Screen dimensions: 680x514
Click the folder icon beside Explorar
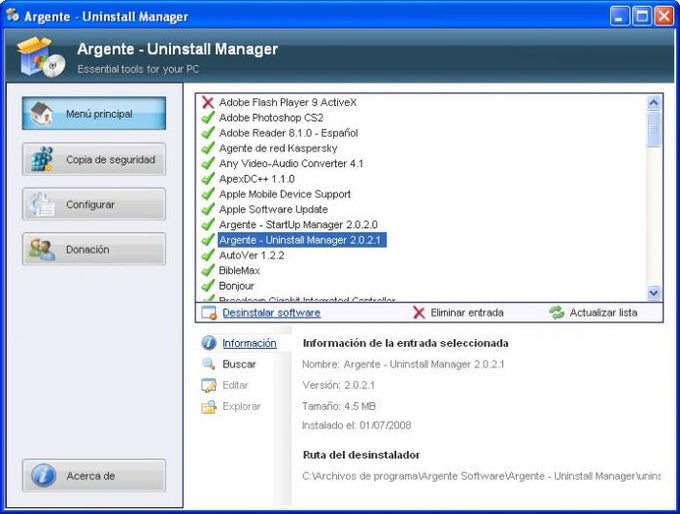(209, 406)
